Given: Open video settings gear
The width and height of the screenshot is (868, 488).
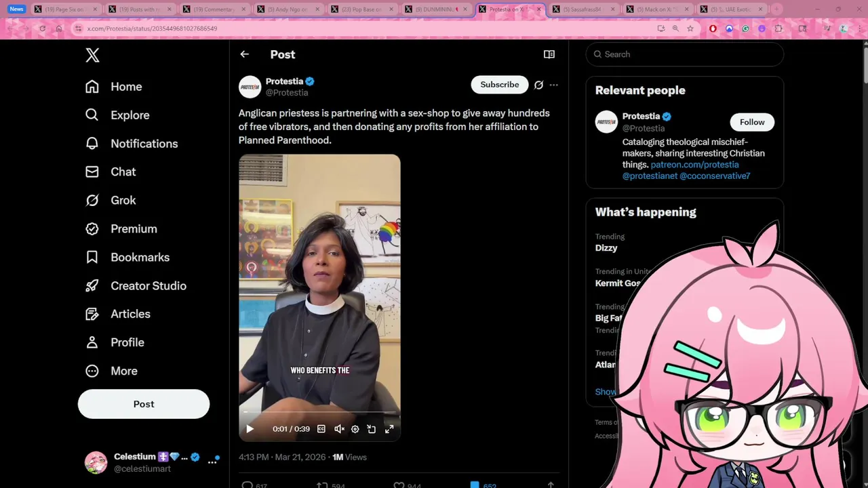Looking at the screenshot, I should 355,429.
